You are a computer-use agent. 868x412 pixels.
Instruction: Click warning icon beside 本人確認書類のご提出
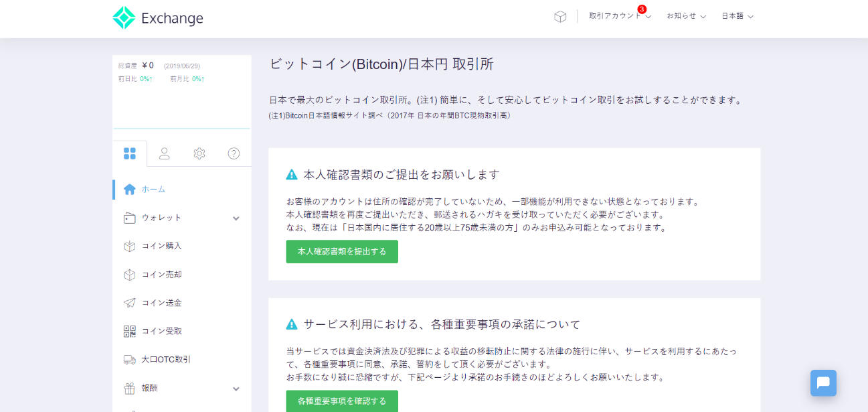292,175
